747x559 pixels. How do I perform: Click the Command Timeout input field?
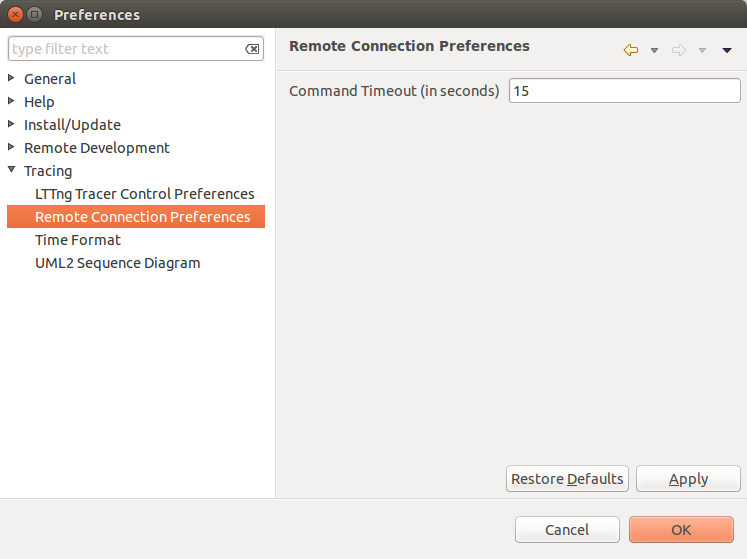(624, 91)
